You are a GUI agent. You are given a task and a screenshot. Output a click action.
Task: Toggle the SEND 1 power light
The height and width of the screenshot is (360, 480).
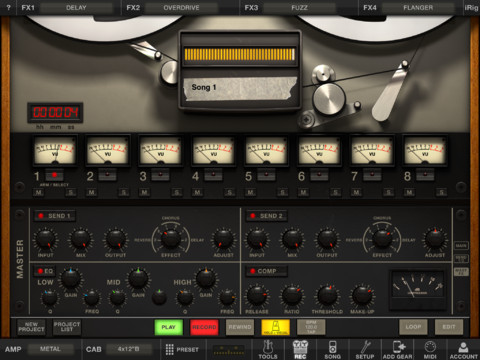[41, 216]
